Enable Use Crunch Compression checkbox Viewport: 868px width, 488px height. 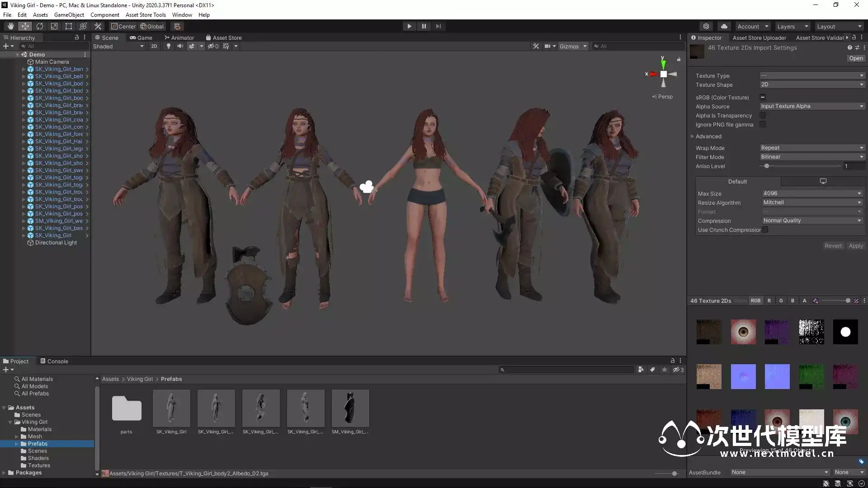(x=765, y=230)
